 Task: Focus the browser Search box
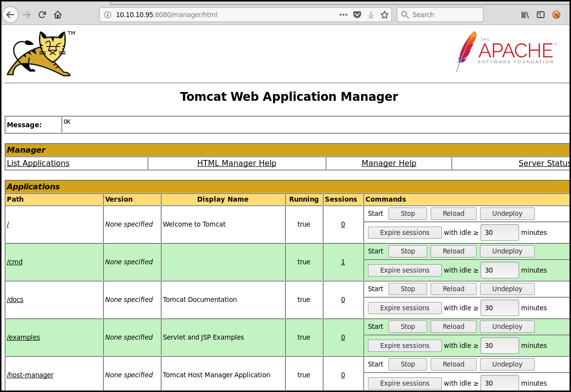pos(440,15)
